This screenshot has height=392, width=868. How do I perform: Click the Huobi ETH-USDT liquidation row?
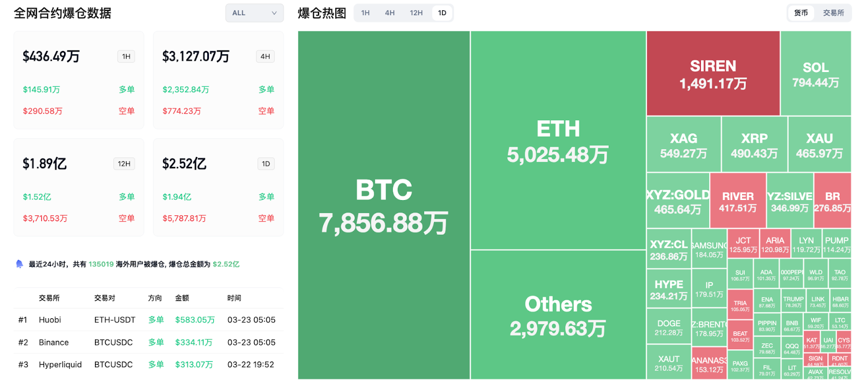[x=148, y=320]
